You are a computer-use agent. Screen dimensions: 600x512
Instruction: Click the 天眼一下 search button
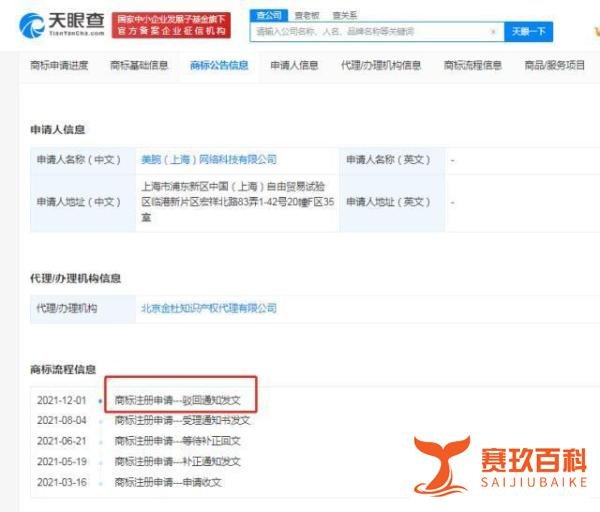pos(528,32)
